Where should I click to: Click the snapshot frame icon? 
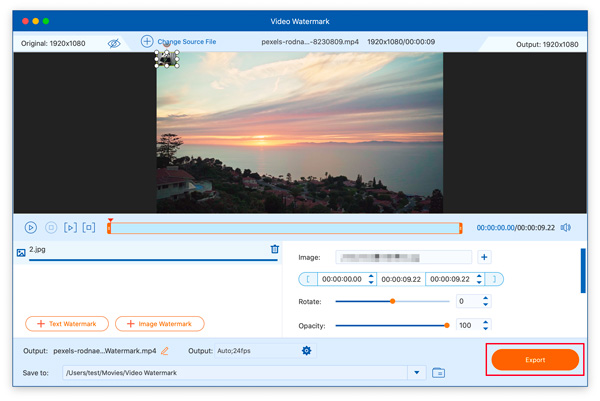[x=89, y=228]
